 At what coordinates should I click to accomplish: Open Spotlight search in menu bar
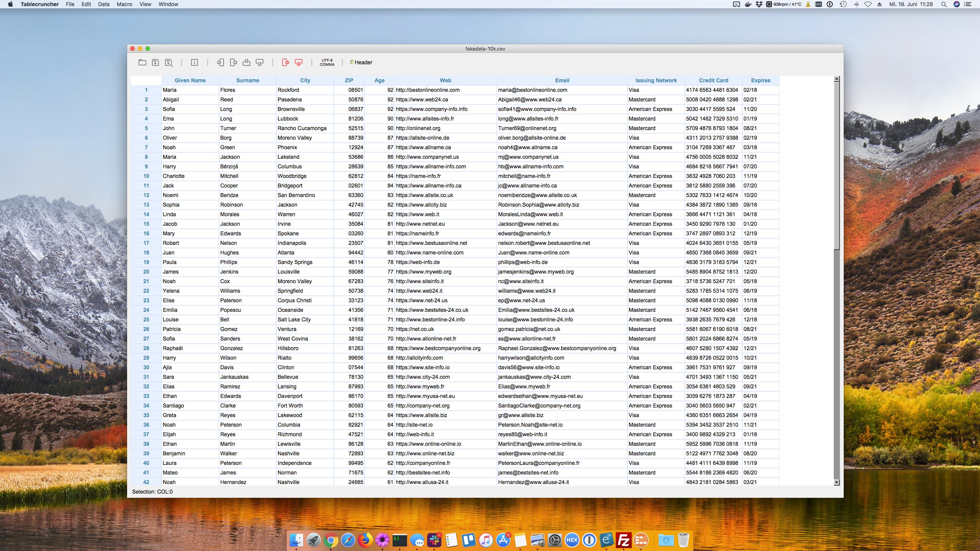[x=944, y=4]
